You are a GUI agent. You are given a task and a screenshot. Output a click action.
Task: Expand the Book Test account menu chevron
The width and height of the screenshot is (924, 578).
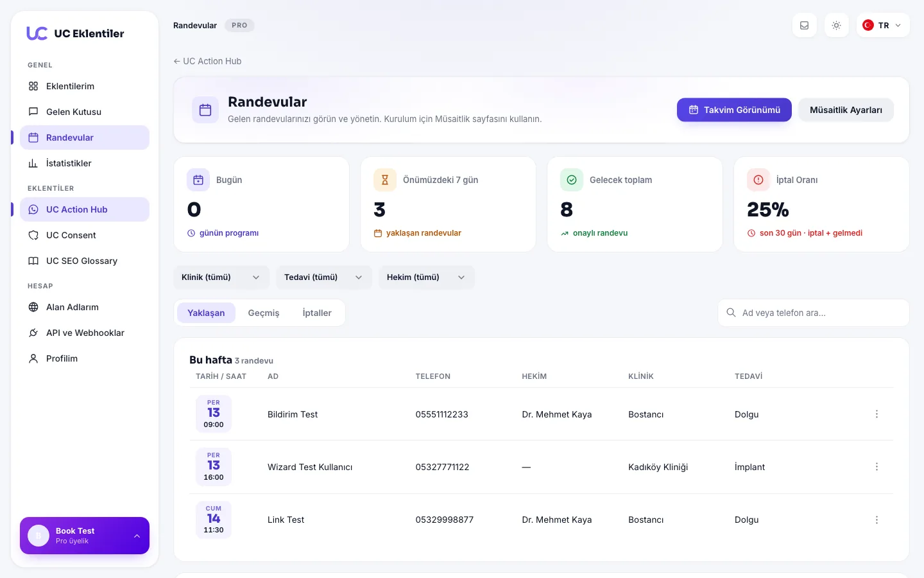point(137,536)
